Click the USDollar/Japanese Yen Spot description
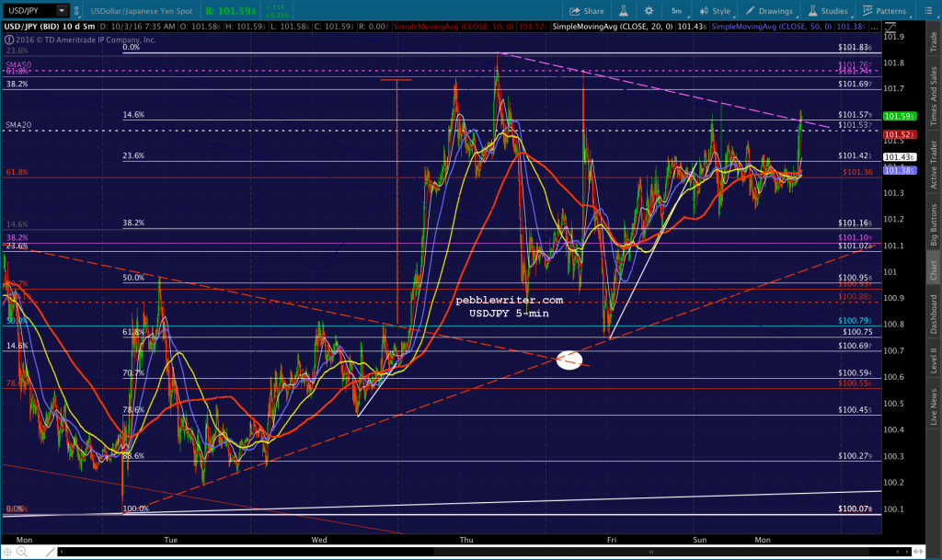The width and height of the screenshot is (942, 560). tap(141, 11)
